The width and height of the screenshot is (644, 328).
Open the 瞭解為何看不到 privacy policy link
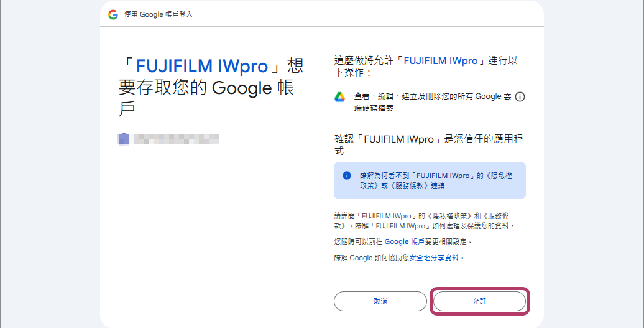tap(436, 180)
